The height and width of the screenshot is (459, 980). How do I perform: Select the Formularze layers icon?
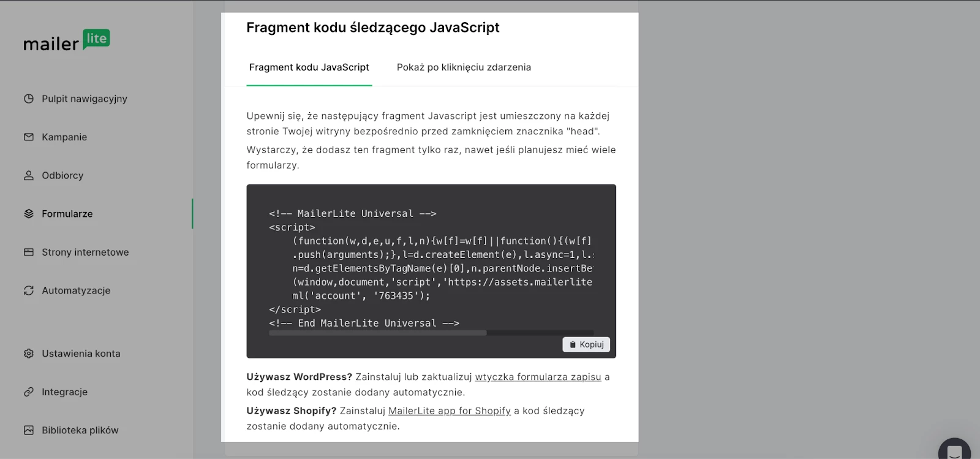point(29,214)
